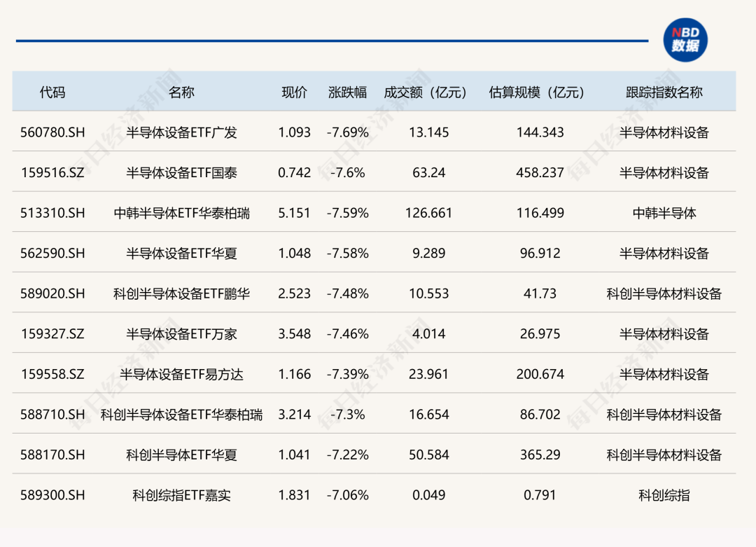Screen dimensions: 756x547
Task: Click the index name 中韩半导体
Action: coord(664,213)
